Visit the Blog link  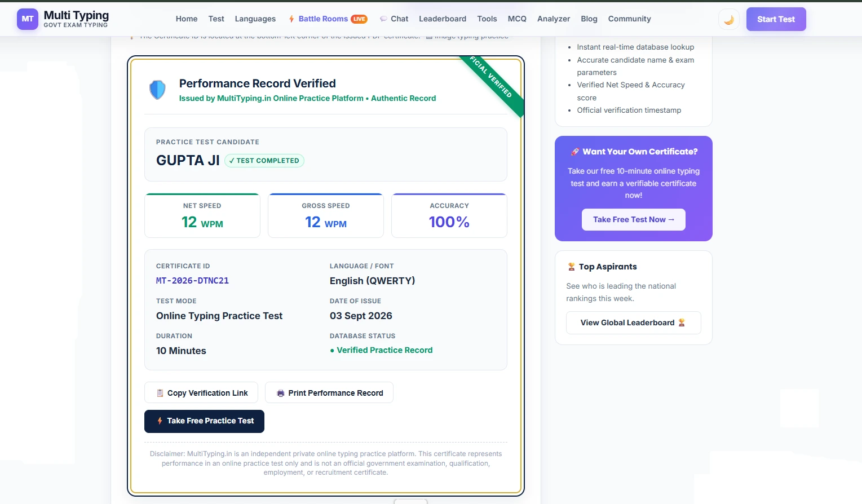coord(589,19)
